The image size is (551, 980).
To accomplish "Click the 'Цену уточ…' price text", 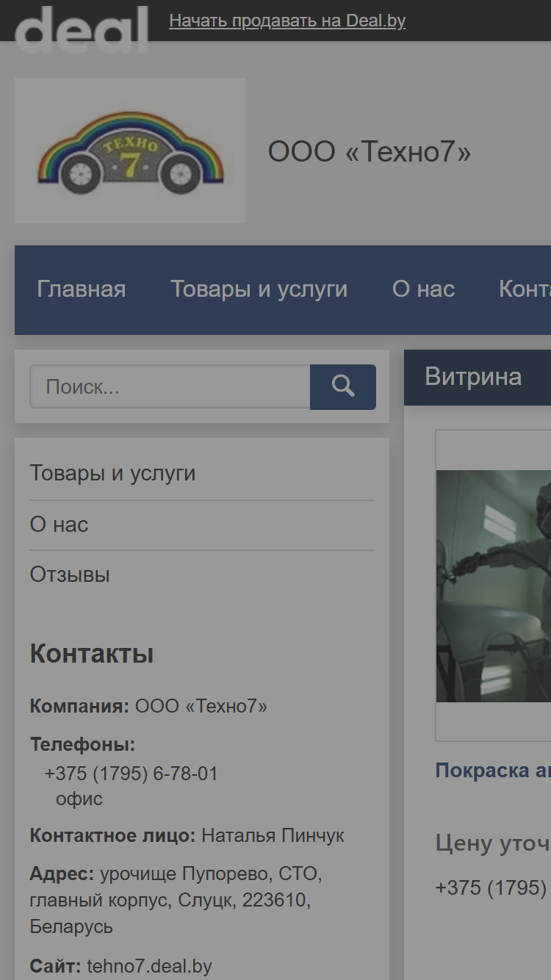I will click(493, 843).
